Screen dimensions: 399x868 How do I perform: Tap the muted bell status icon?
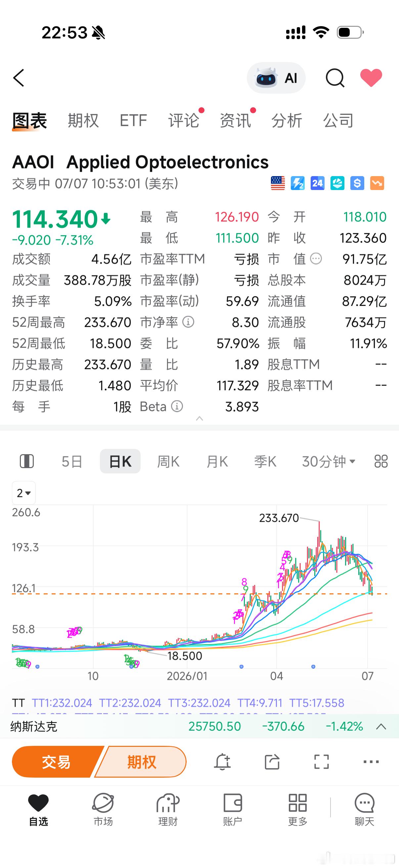pyautogui.click(x=98, y=33)
